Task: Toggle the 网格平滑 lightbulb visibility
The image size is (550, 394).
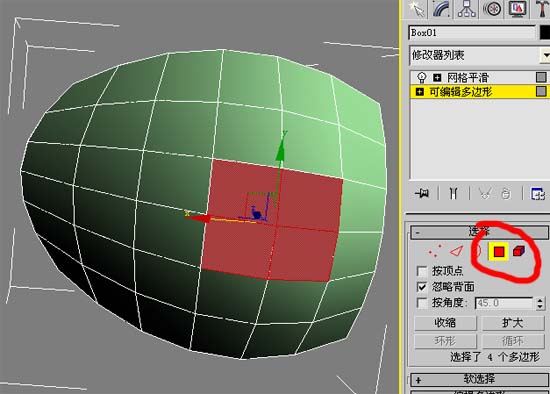Action: pos(421,77)
